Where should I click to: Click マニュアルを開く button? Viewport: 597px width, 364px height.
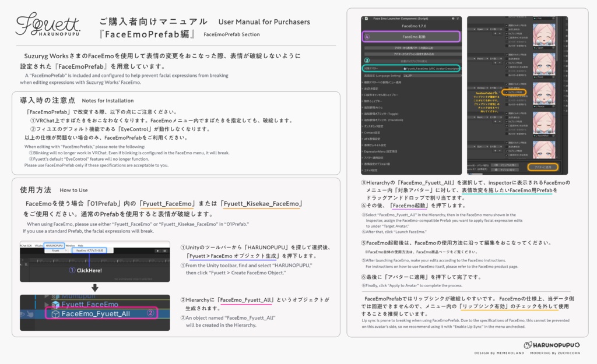(505, 165)
